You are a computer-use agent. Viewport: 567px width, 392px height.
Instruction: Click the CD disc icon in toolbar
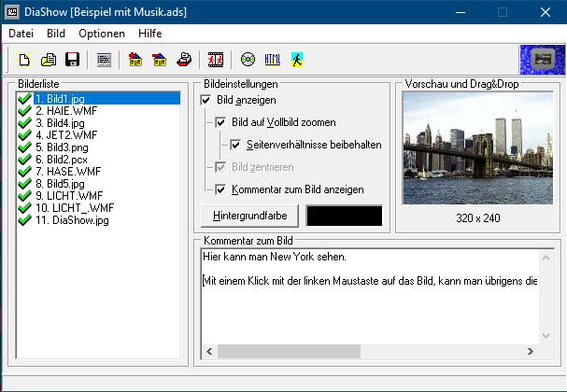tap(248, 60)
